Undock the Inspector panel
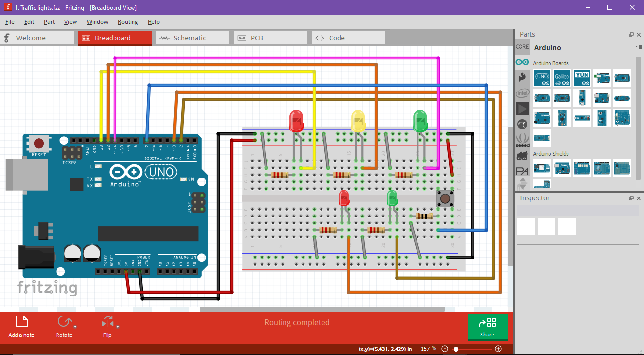This screenshot has height=355, width=644. point(631,198)
